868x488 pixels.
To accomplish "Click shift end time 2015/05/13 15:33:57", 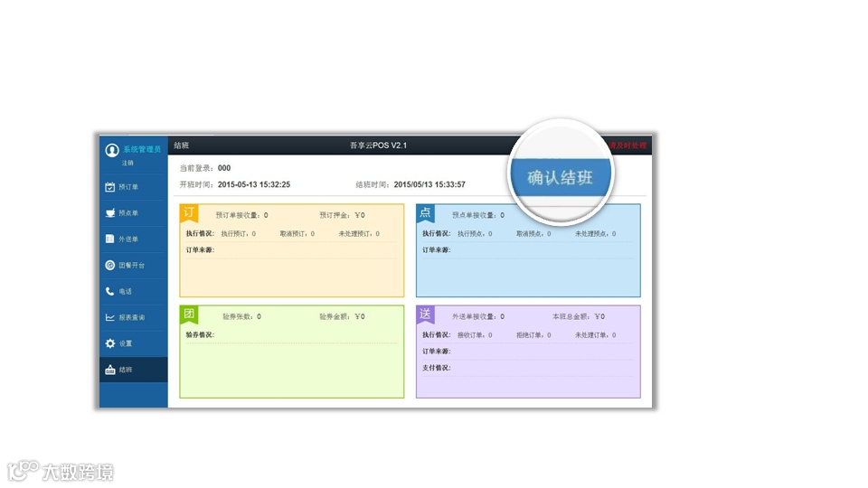I will pos(429,184).
